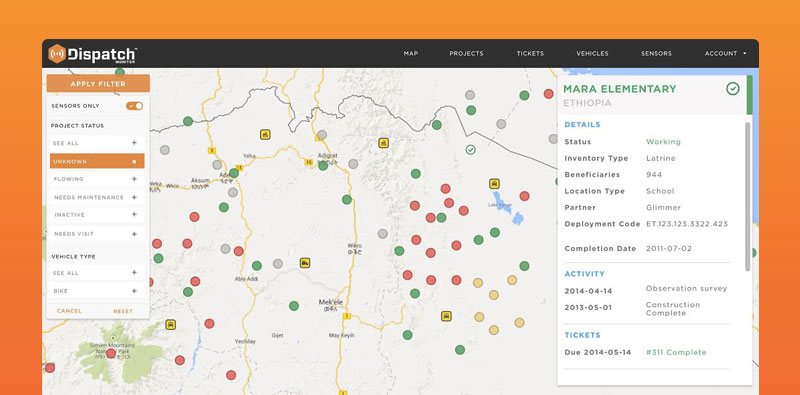Click the Mara Elementary title
800x395 pixels.
[619, 89]
